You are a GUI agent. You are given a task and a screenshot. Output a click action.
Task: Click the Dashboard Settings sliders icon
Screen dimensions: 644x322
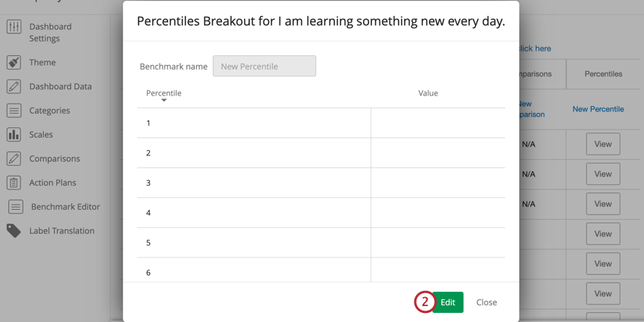click(x=14, y=28)
